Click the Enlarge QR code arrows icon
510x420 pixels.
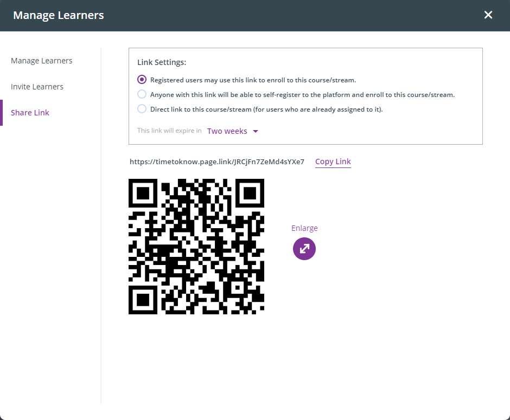[304, 249]
